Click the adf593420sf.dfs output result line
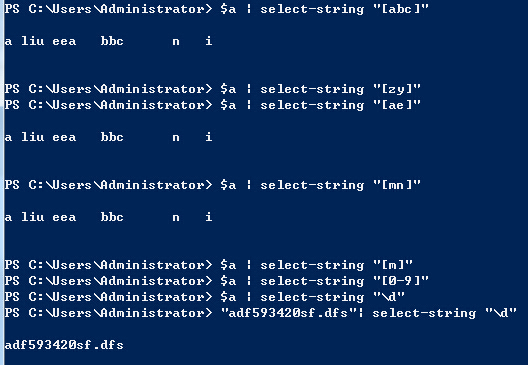The height and width of the screenshot is (365, 528). click(x=64, y=345)
